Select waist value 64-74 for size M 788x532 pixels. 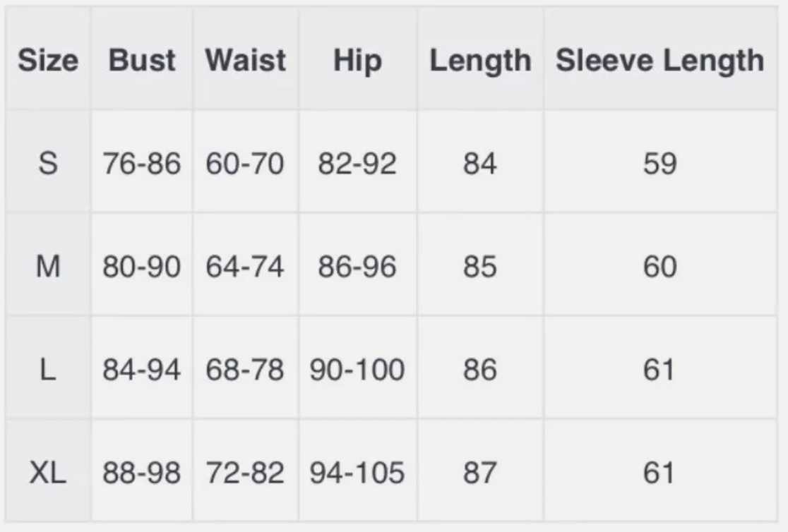point(245,267)
